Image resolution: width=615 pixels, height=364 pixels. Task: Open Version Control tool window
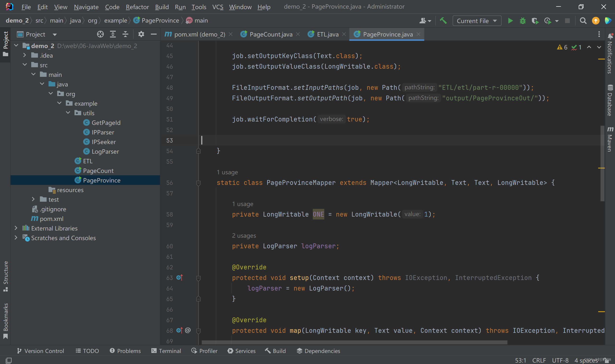coord(41,351)
